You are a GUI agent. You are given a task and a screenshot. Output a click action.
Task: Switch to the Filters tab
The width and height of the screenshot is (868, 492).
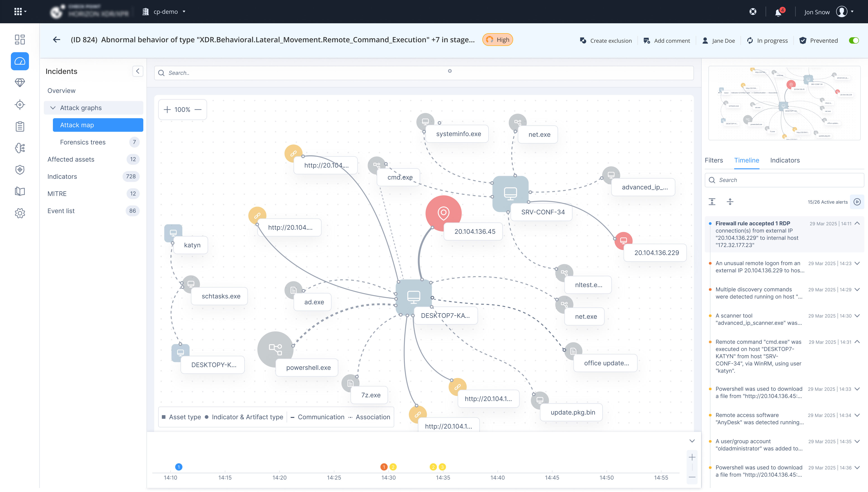click(x=714, y=160)
